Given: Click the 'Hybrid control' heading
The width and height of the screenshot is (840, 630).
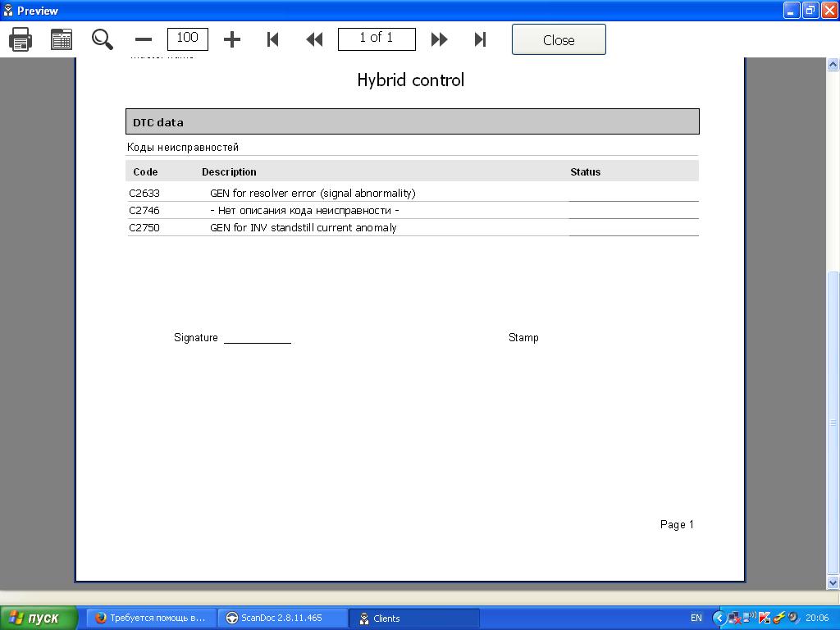Looking at the screenshot, I should (411, 80).
